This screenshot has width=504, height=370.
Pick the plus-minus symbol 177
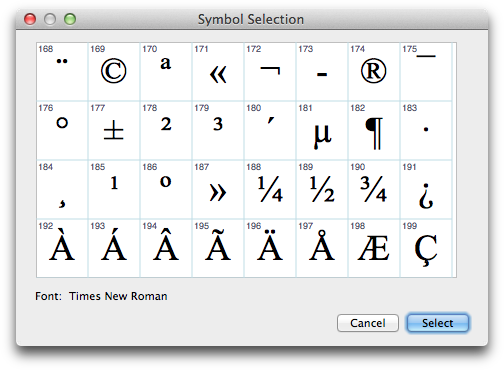114,131
